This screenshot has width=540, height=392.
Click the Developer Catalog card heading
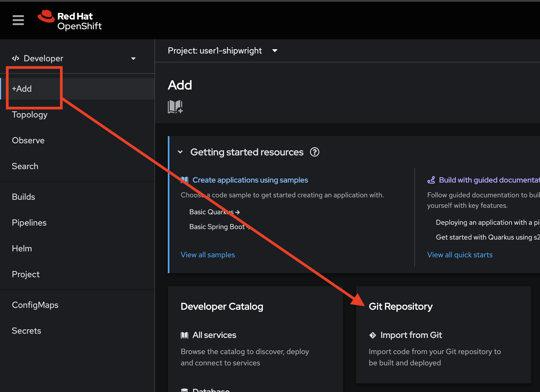[x=222, y=306]
